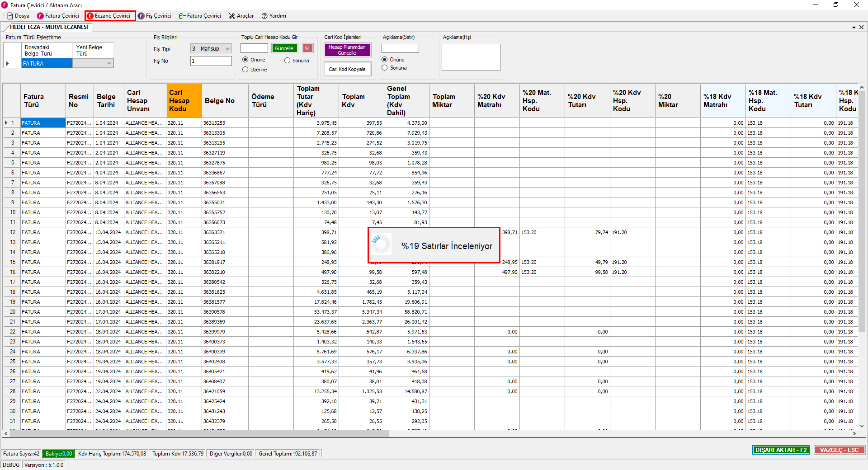This screenshot has width=868, height=470.
Task: Click Toplam Kdv cell 2.363,77
Action: tap(361, 322)
